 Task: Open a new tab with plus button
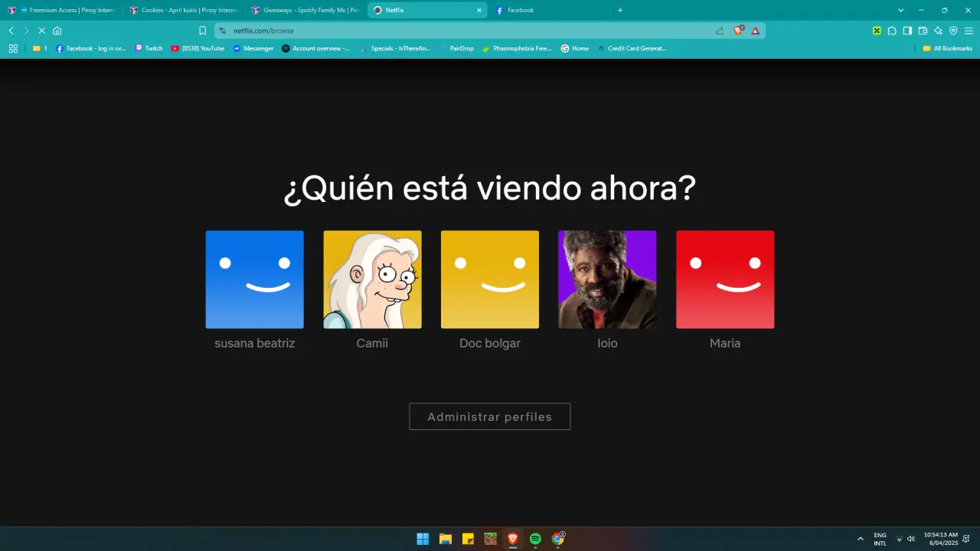(620, 10)
